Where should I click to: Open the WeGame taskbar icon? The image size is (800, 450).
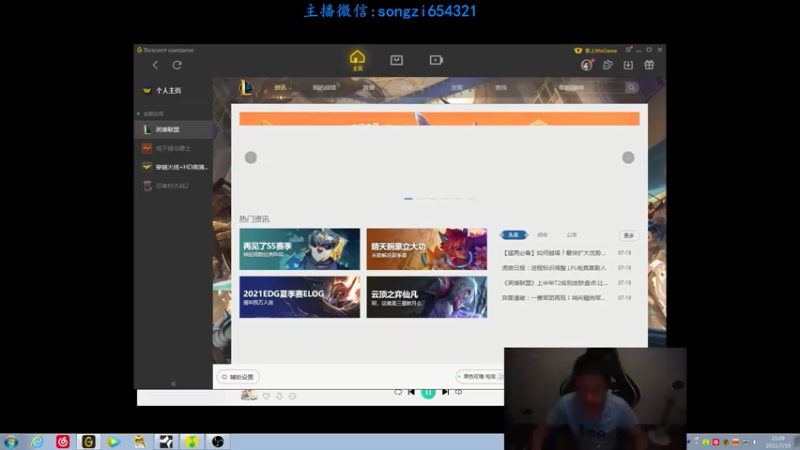88,442
